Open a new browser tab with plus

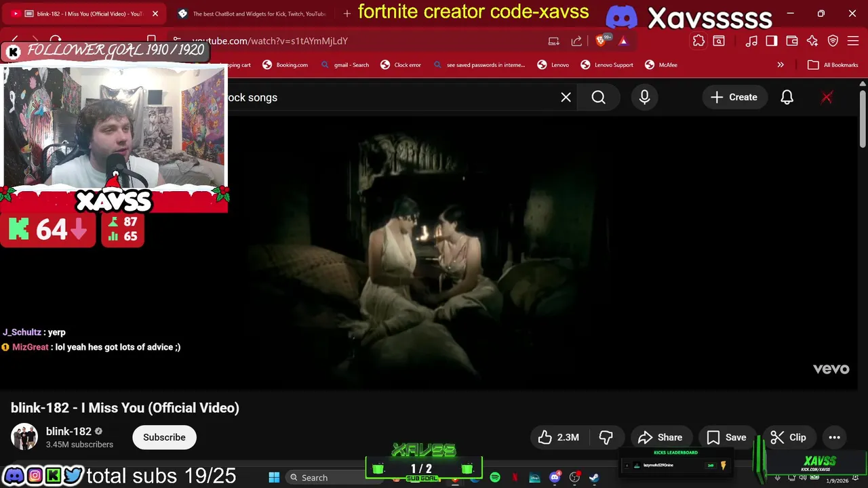(347, 14)
